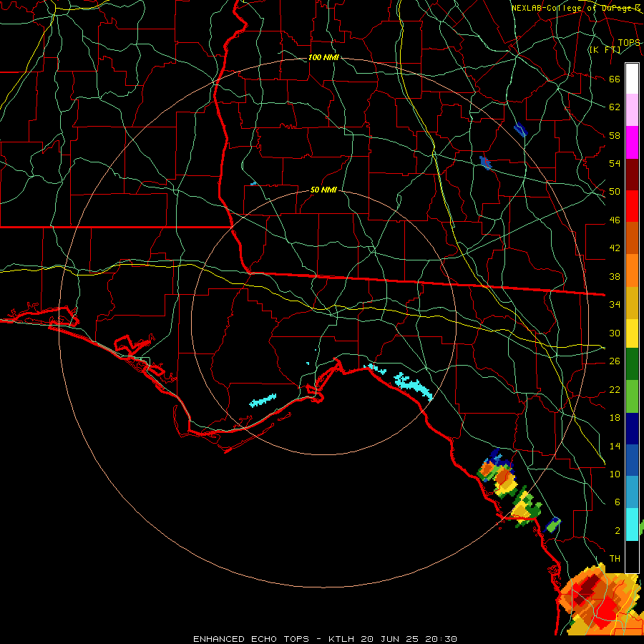Click the white swatch in the tops legend
644x644 pixels.
632,79
